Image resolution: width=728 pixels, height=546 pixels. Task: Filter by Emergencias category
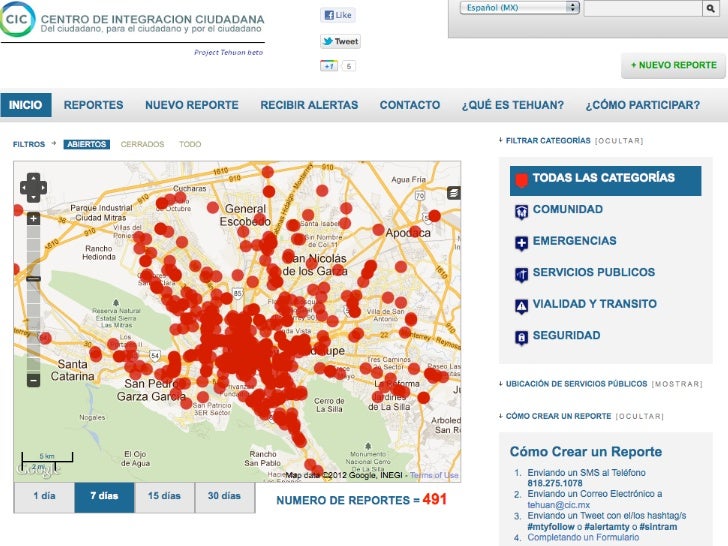575,241
